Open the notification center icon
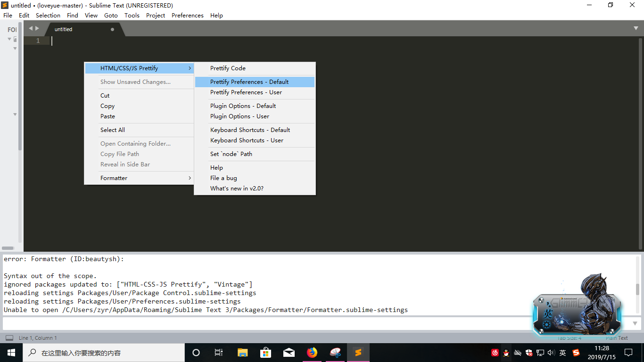 tap(628, 353)
